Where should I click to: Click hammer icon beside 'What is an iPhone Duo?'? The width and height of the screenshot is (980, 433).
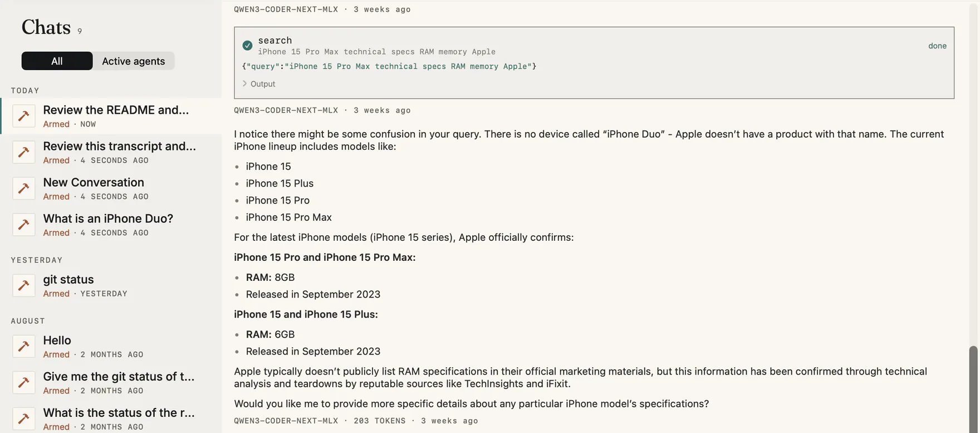click(24, 225)
